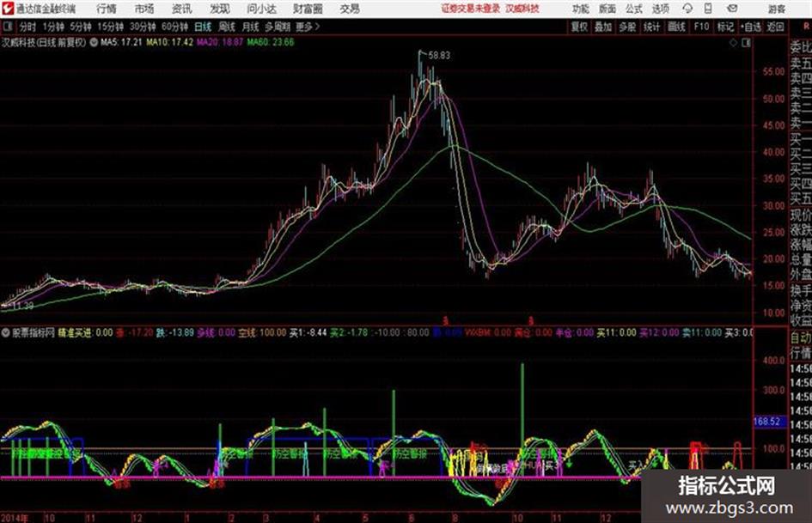
Task: Click the 通达信 red logo icon
Action: coord(7,9)
